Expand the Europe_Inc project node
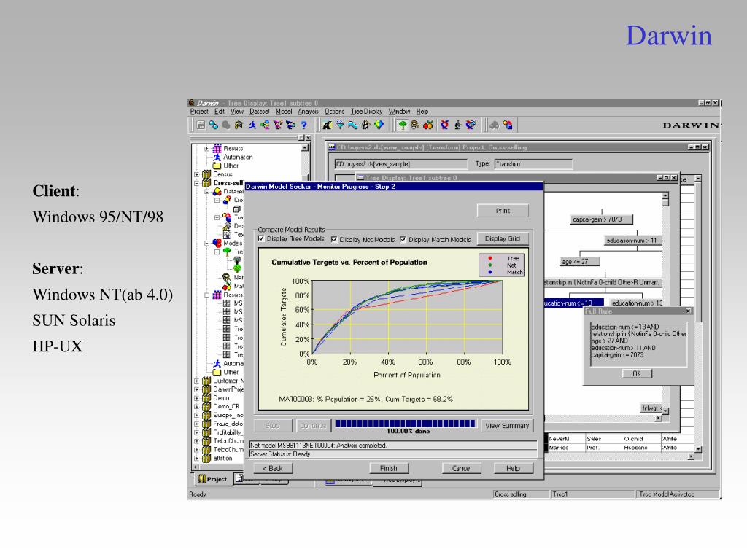Viewport: 747px width, 560px height. coord(196,415)
